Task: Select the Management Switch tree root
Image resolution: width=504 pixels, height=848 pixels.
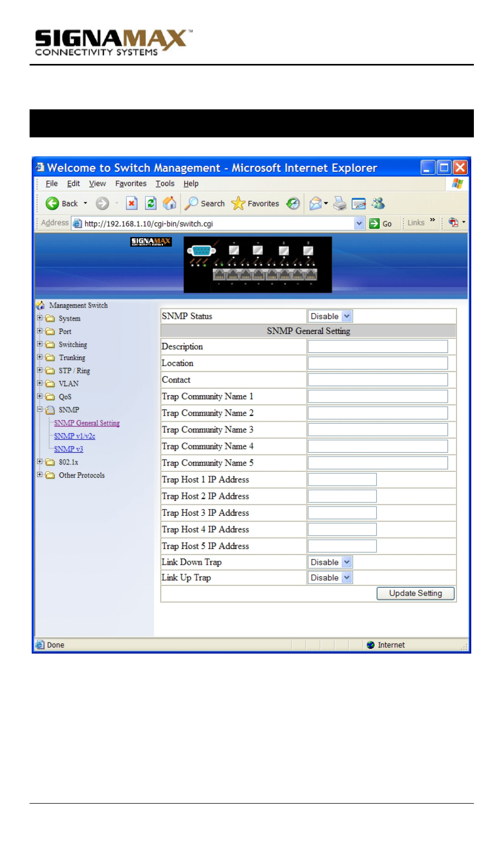Action: (x=78, y=305)
